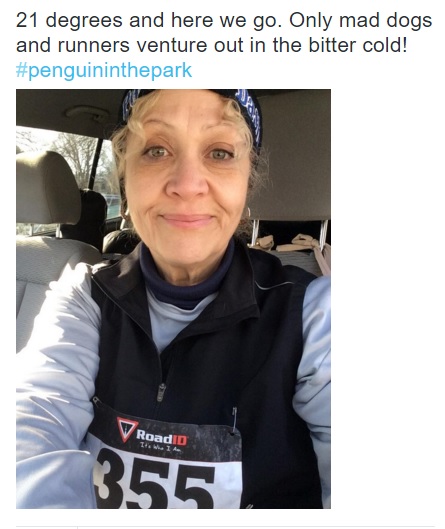Click the word "runners" in tweet text
Image resolution: width=445 pixels, height=529 pixels.
click(93, 46)
